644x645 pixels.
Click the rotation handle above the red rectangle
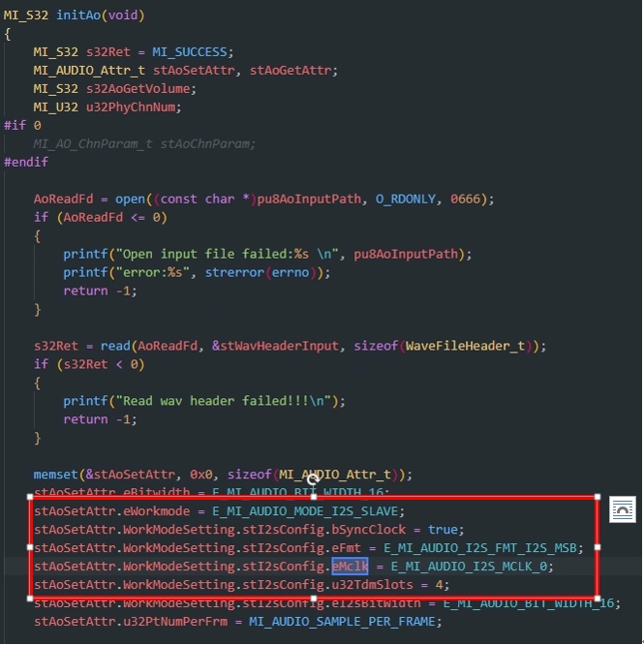(313, 478)
